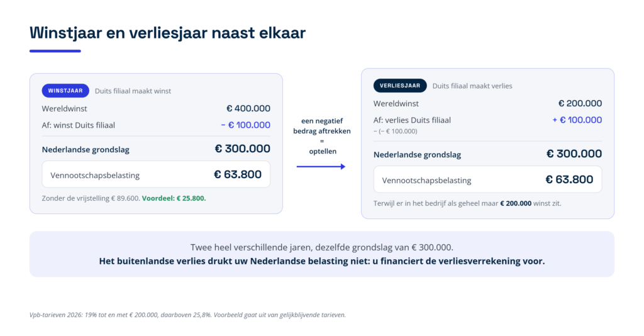Viewport: 644px width, 336px height.
Task: Select the Vennootschapsbelasting box in Winstjaar card
Action: pos(156,174)
